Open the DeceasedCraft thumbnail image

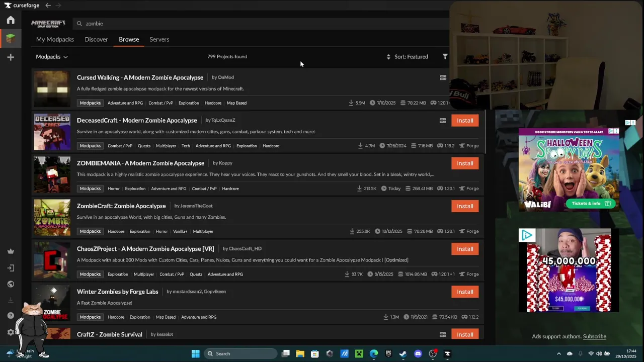52,132
